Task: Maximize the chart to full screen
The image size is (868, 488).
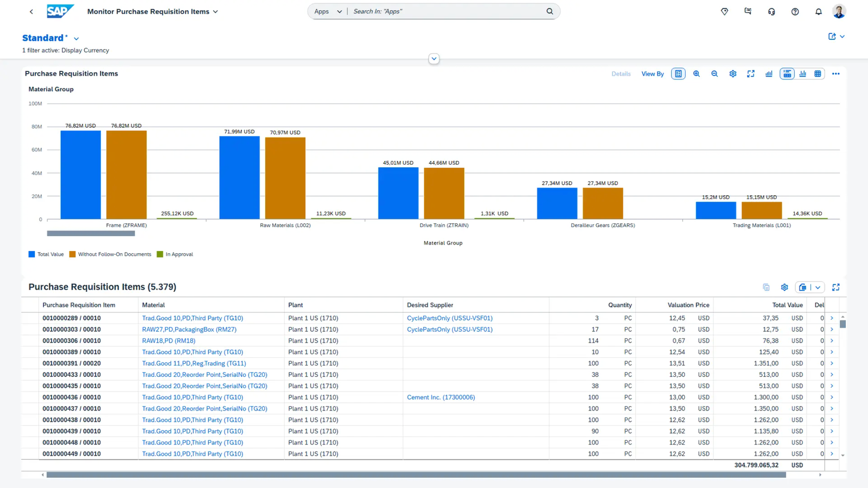Action: (751, 74)
